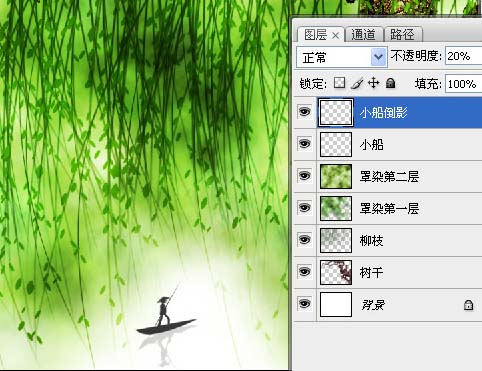Click the lock position move icon

click(374, 83)
